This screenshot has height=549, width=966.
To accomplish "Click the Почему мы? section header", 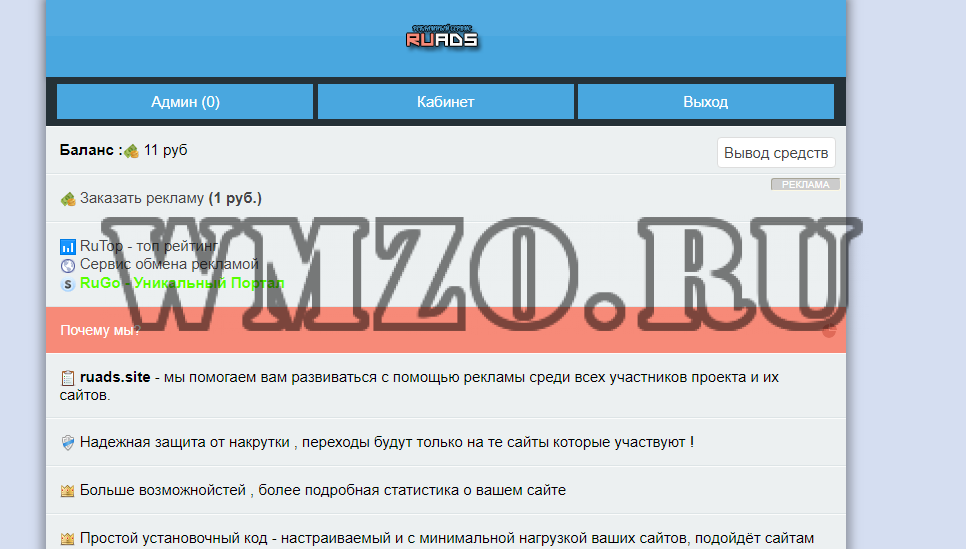I will tap(445, 330).
